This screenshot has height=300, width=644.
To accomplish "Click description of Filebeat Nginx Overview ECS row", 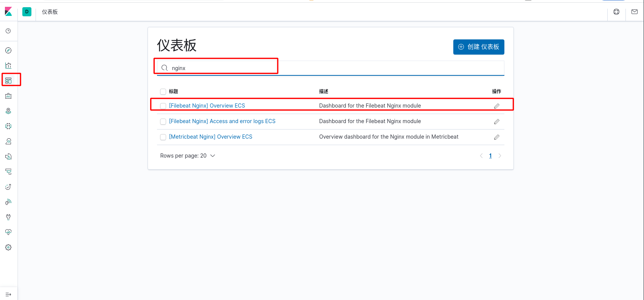I will click(x=370, y=106).
